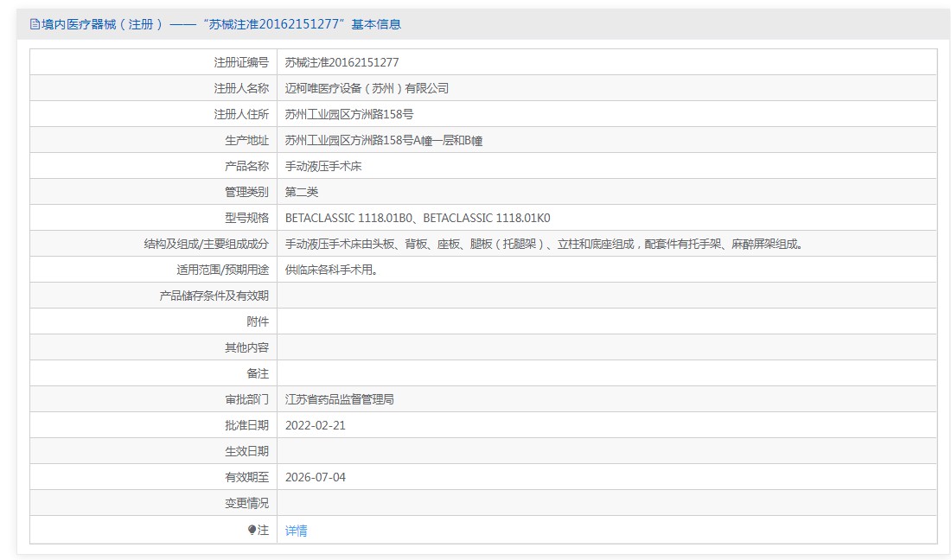The image size is (951, 560).
Task: Click the document icon before 境内医疗器械 heading
Action: click(35, 24)
